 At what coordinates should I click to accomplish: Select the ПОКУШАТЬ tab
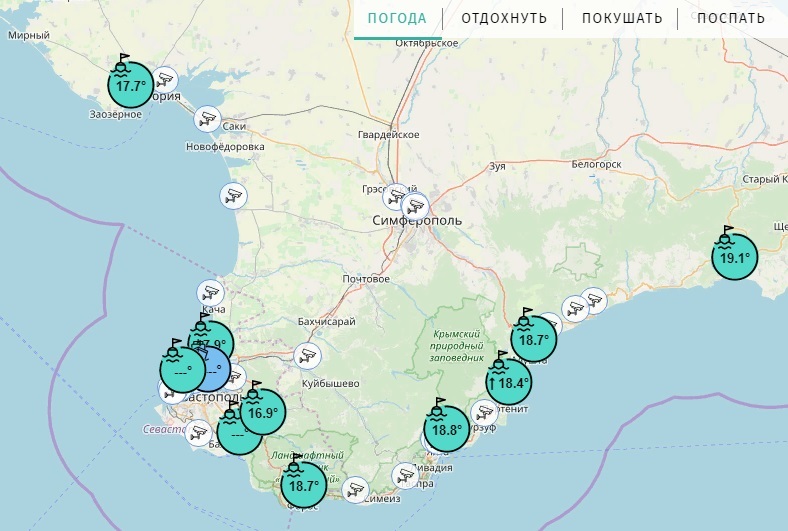point(622,18)
